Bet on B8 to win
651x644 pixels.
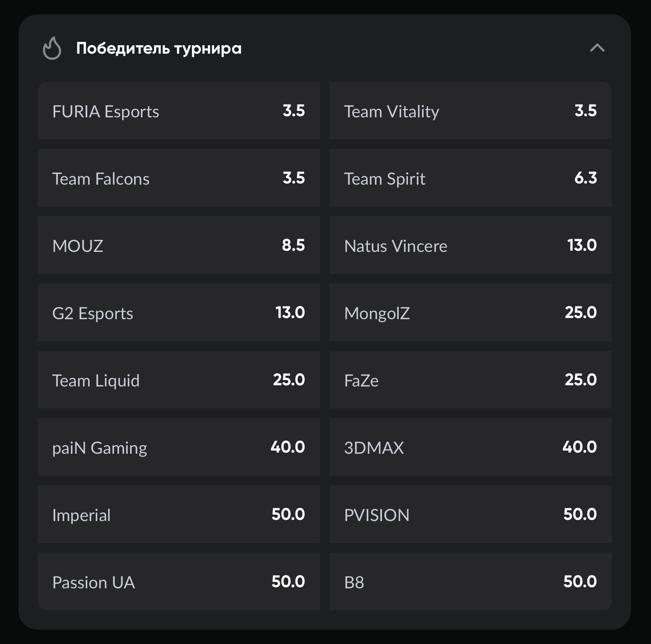(x=470, y=582)
